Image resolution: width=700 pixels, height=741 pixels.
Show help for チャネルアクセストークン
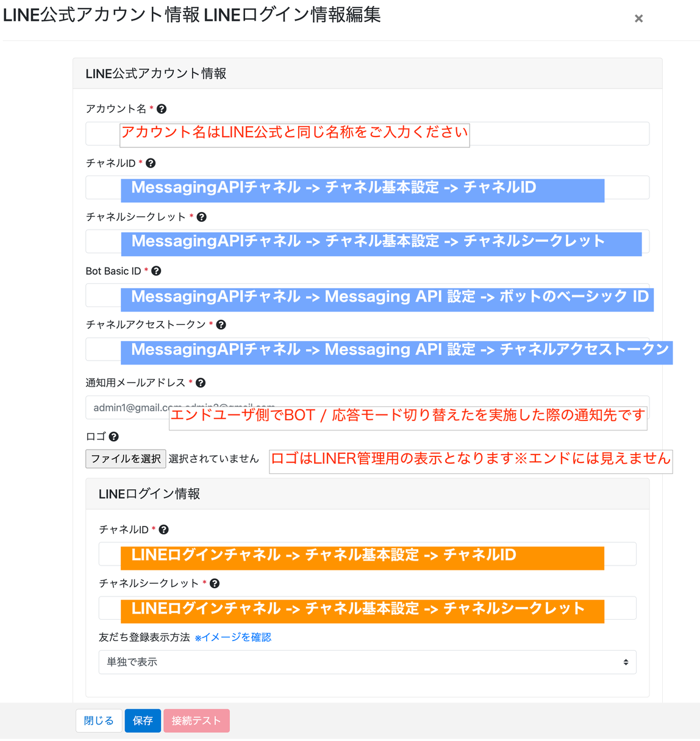click(221, 325)
